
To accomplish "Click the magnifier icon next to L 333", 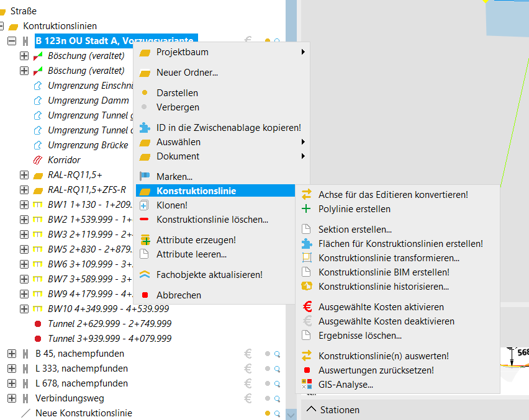I will coord(277,369).
